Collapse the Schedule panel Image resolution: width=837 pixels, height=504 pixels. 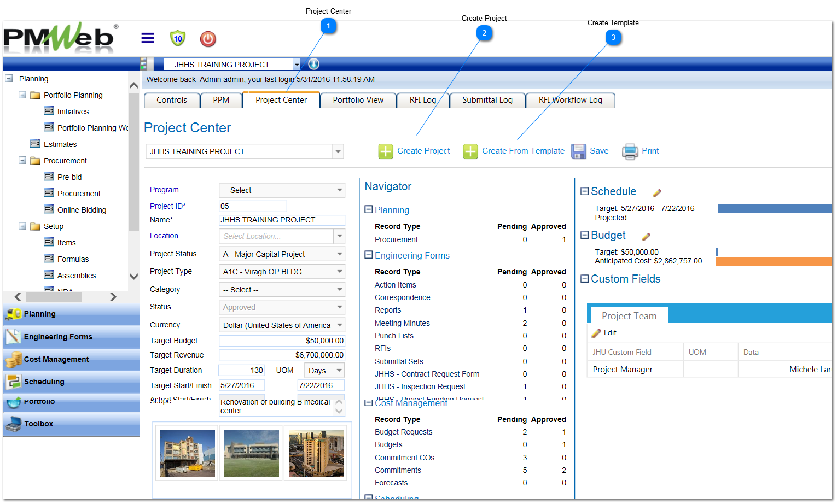click(584, 191)
